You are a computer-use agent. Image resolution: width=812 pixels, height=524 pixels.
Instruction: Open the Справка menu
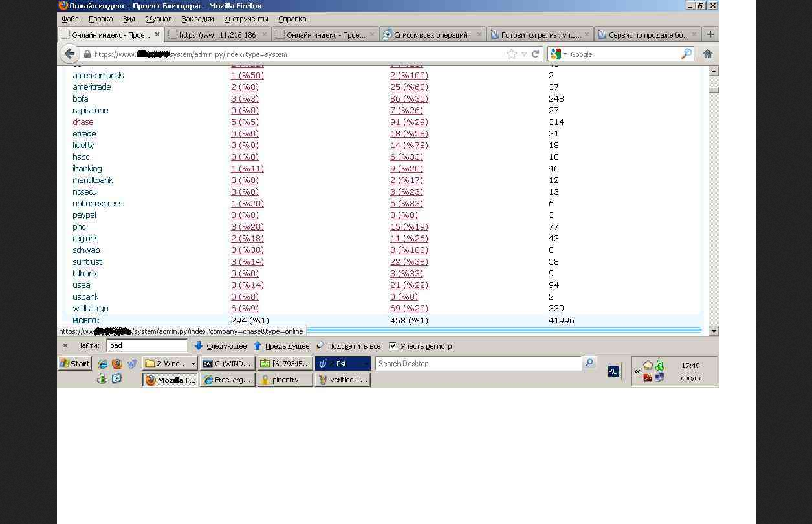point(292,19)
